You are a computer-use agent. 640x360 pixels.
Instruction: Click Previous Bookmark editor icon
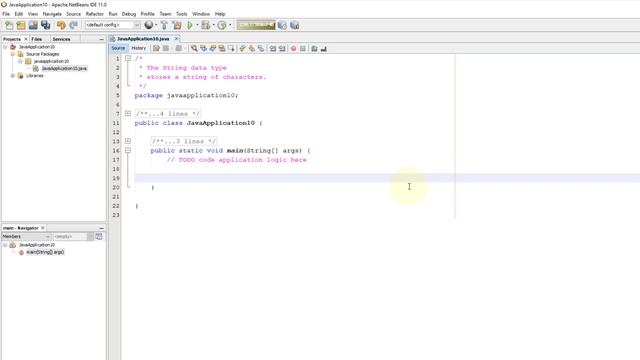click(242, 49)
